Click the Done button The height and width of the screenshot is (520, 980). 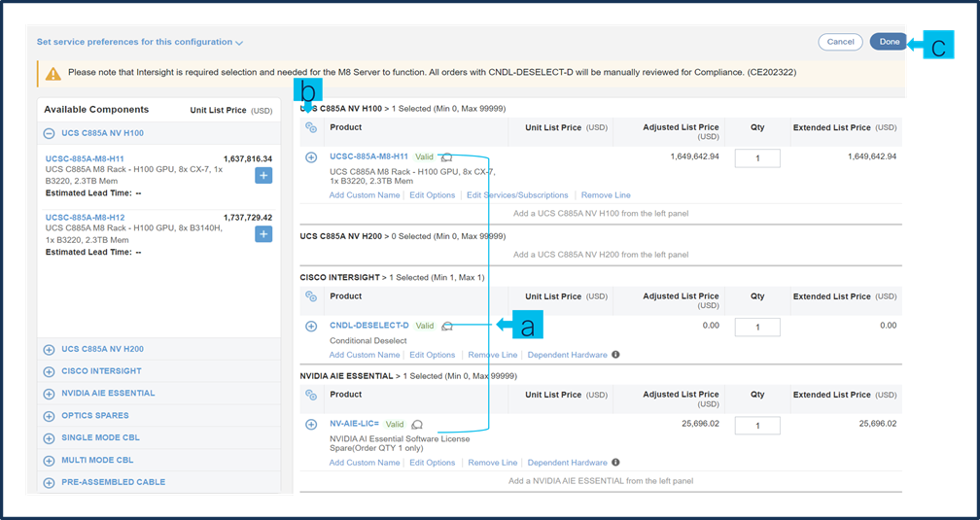[889, 42]
